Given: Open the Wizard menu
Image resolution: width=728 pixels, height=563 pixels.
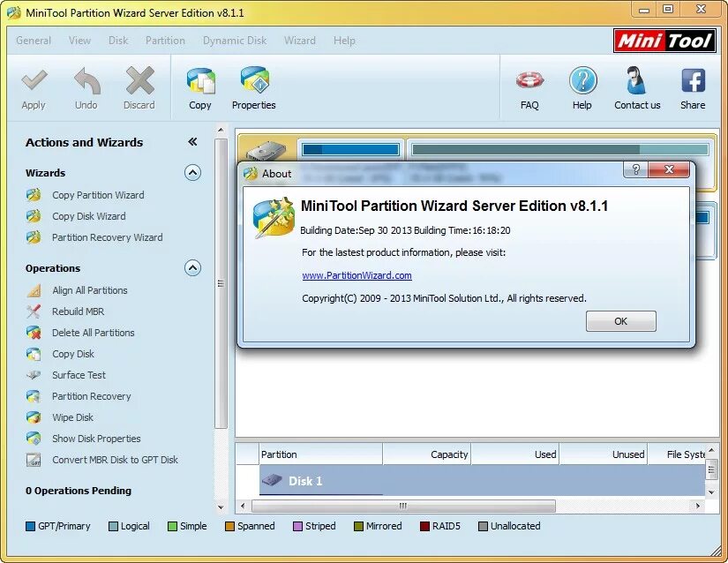Looking at the screenshot, I should [300, 41].
